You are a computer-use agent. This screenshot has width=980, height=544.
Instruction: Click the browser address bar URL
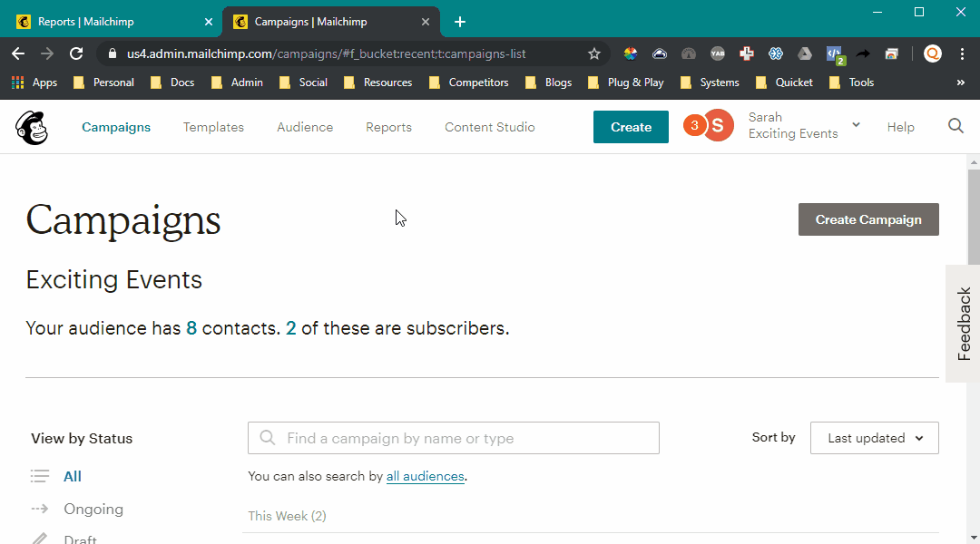327,53
